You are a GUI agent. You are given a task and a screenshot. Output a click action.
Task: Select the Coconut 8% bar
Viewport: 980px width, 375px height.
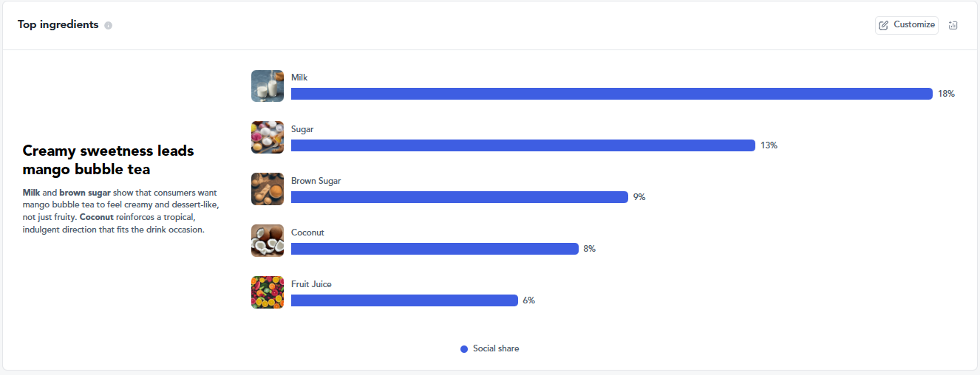435,249
